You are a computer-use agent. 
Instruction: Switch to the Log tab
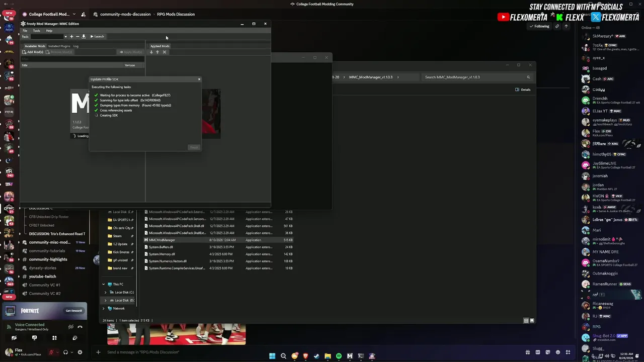pos(76,46)
